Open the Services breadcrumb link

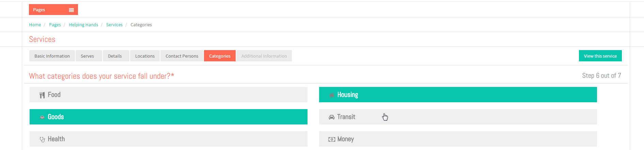tap(114, 25)
